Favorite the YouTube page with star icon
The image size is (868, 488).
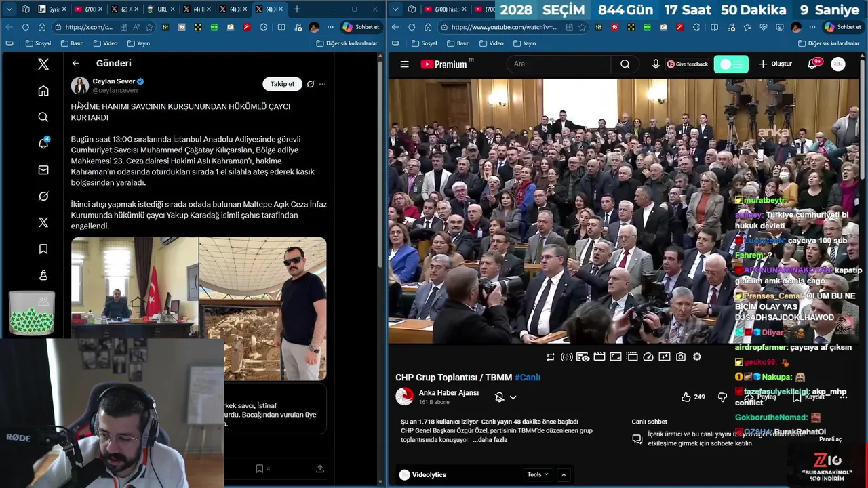click(x=582, y=27)
